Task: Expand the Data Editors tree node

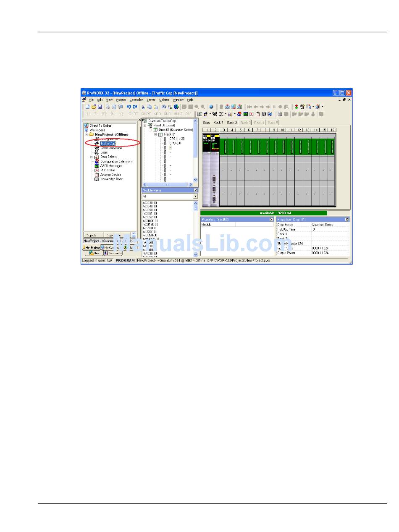Action: [x=92, y=157]
